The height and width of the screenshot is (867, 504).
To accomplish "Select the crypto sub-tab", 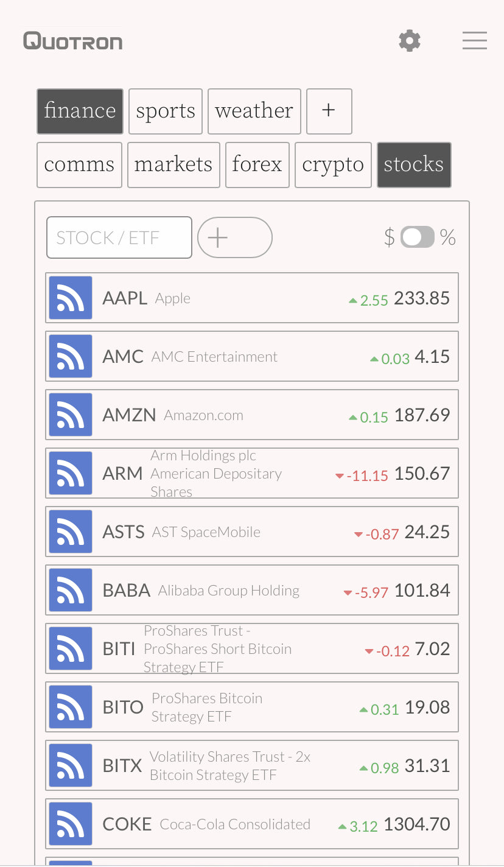I will pos(333,165).
